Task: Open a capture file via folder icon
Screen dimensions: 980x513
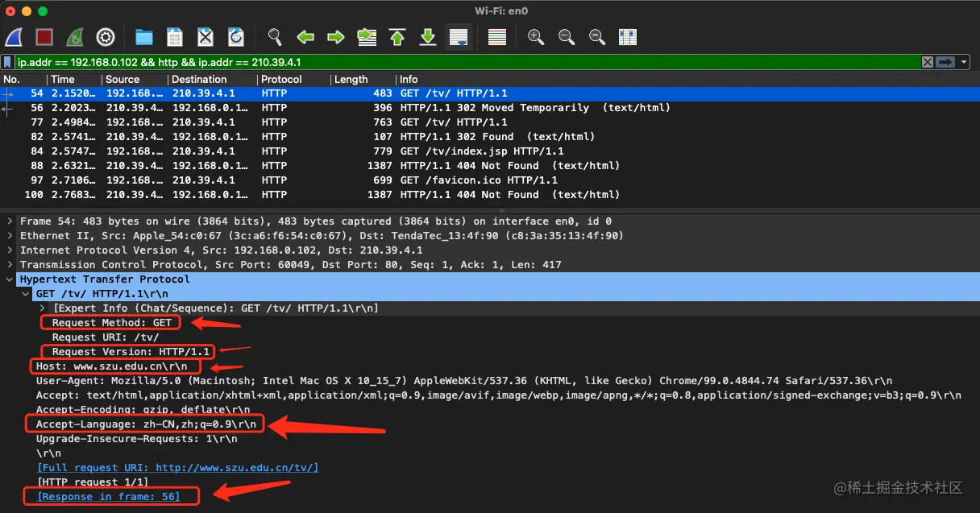Action: [x=144, y=37]
